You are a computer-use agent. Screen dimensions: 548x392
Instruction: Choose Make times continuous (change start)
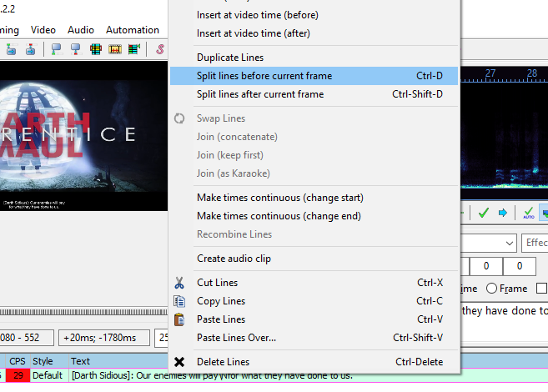pos(314,198)
